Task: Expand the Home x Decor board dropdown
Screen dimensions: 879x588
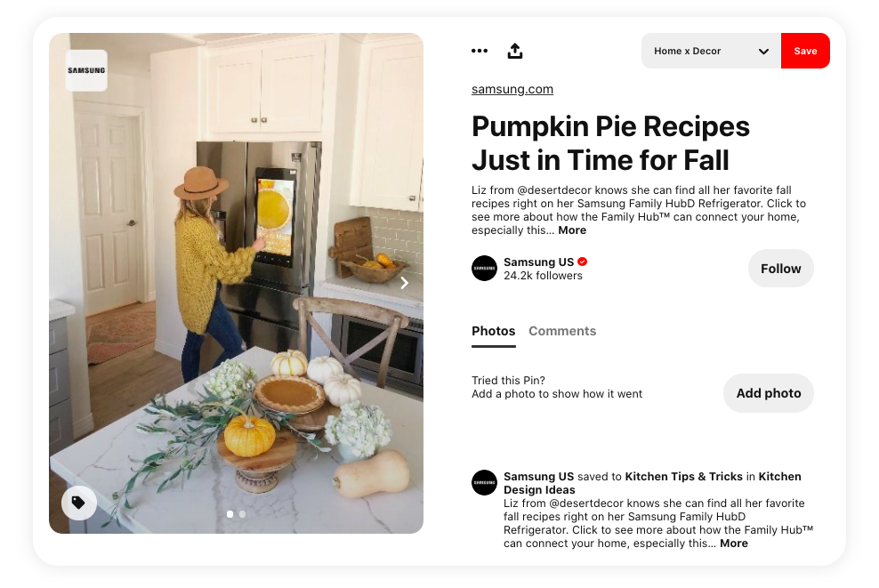Action: (x=711, y=51)
